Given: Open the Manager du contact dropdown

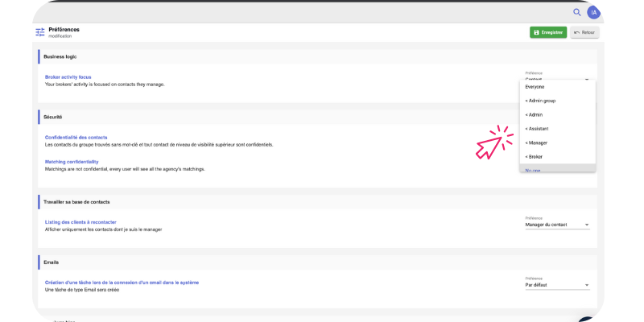Looking at the screenshot, I should click(557, 225).
